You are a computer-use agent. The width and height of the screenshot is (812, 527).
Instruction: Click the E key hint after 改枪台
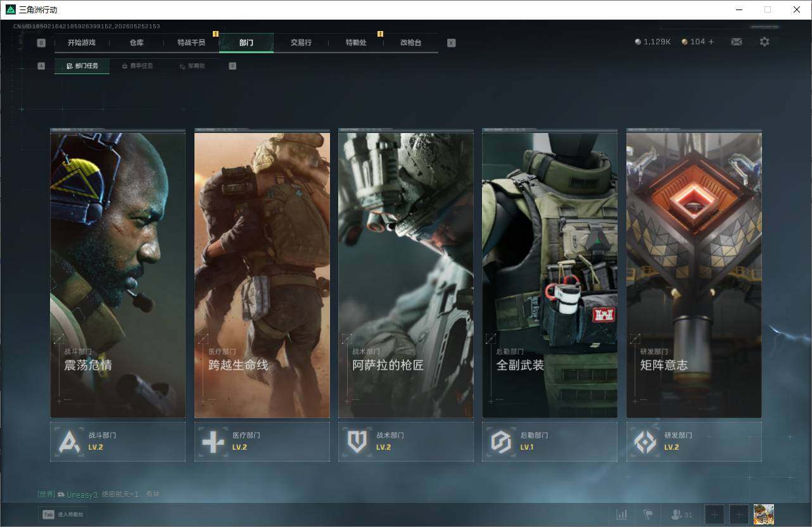[x=451, y=43]
